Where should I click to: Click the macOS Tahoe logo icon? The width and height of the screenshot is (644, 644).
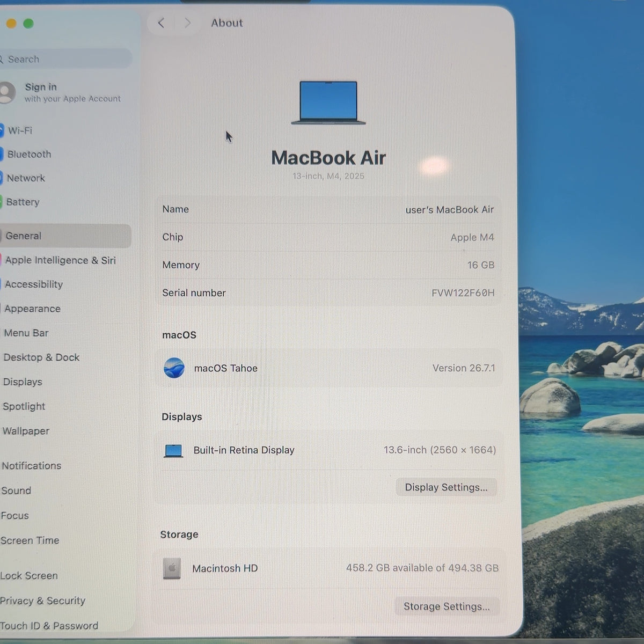174,368
